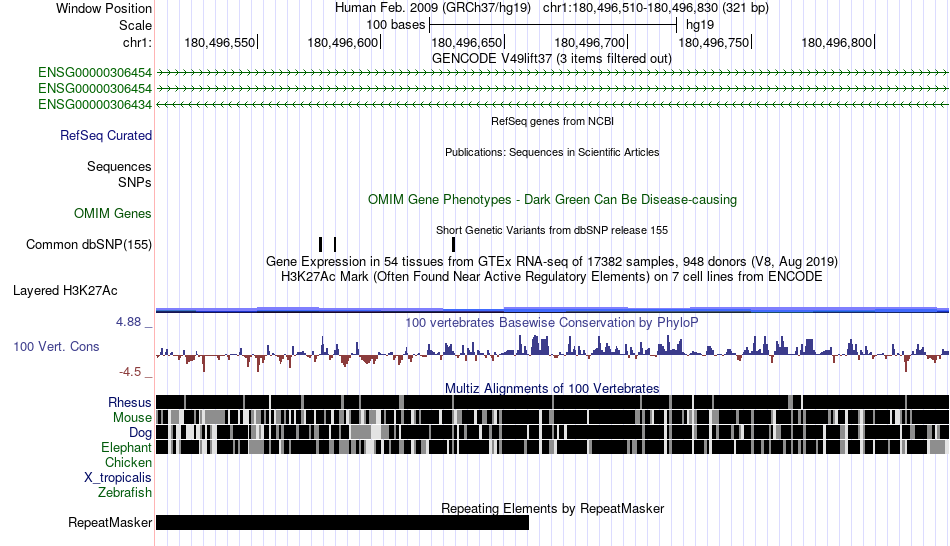Viewport: 950px width, 546px height.
Task: Click the Common dbSNP(155) track label
Action: coord(88,245)
